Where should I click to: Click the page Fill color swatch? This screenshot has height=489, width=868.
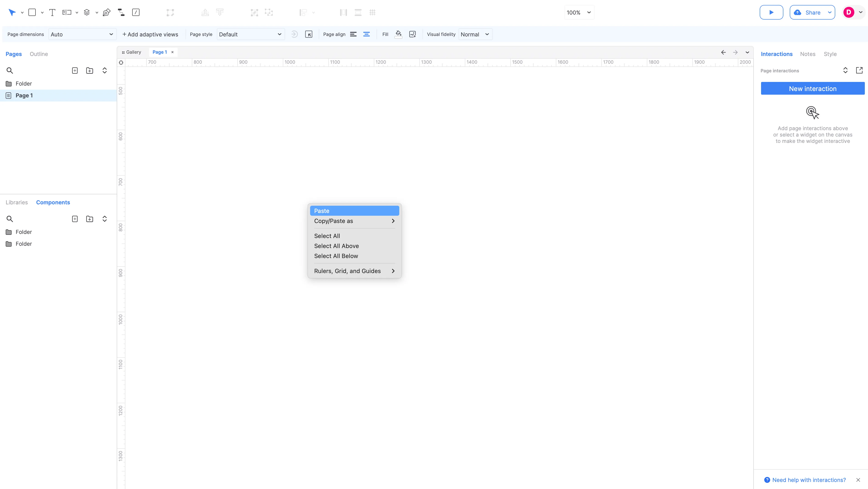(x=398, y=34)
